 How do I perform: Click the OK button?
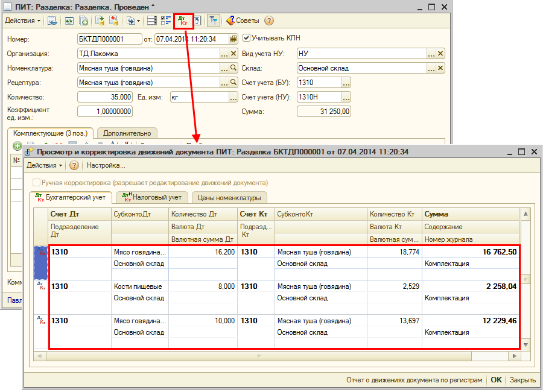tap(496, 380)
